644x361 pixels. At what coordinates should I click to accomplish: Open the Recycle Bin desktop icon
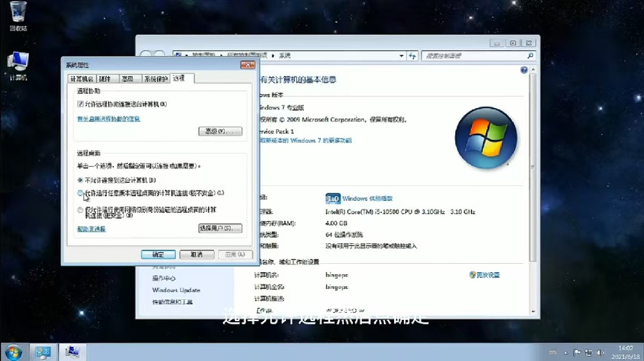tap(18, 15)
